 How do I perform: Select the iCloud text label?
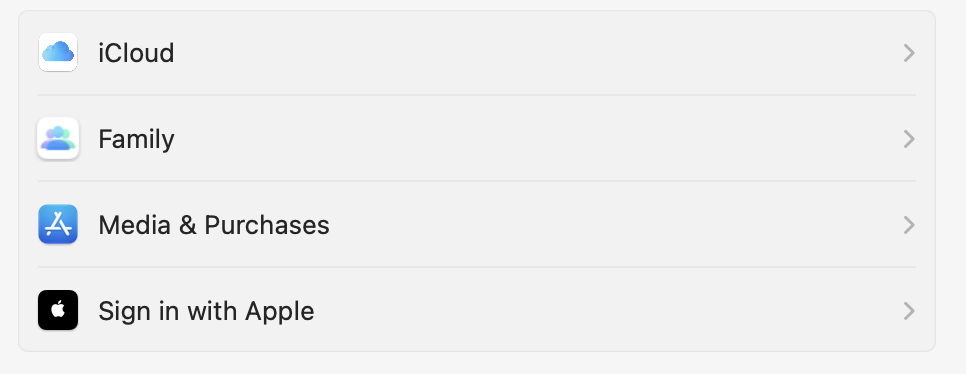tap(136, 53)
